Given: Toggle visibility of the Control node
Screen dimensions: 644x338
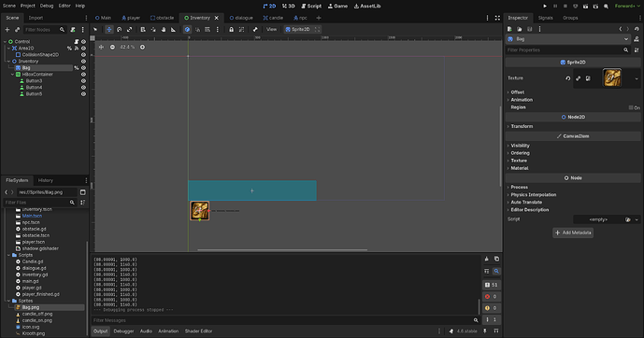Looking at the screenshot, I should coord(83,41).
